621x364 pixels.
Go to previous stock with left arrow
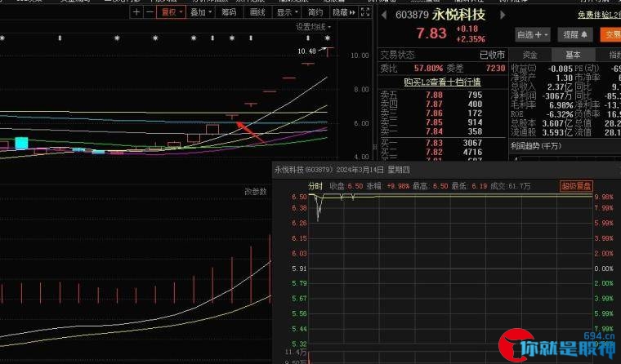[x=384, y=15]
